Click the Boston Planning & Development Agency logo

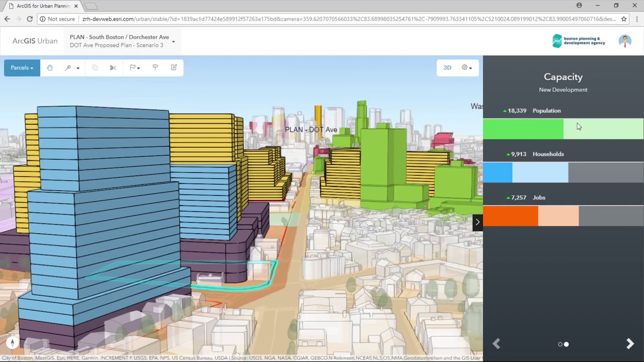pyautogui.click(x=579, y=41)
